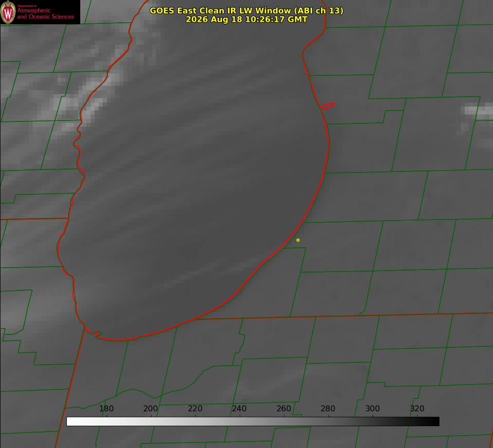Click the 280 colorbar label
Image resolution: width=493 pixels, height=448 pixels.
point(328,408)
